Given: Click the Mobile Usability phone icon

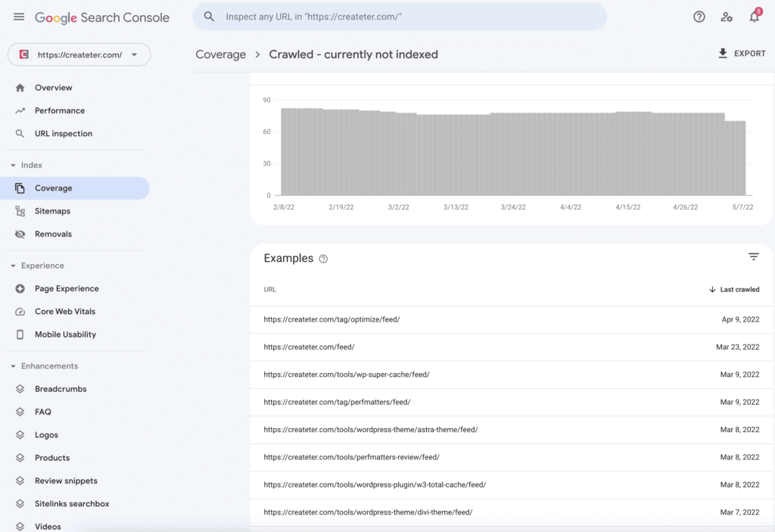Looking at the screenshot, I should point(20,334).
